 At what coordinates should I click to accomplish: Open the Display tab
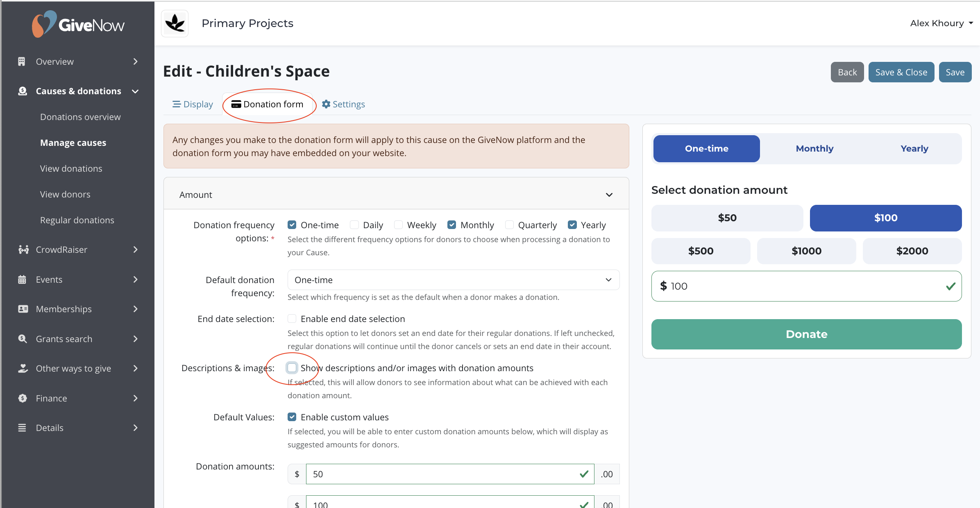(193, 104)
